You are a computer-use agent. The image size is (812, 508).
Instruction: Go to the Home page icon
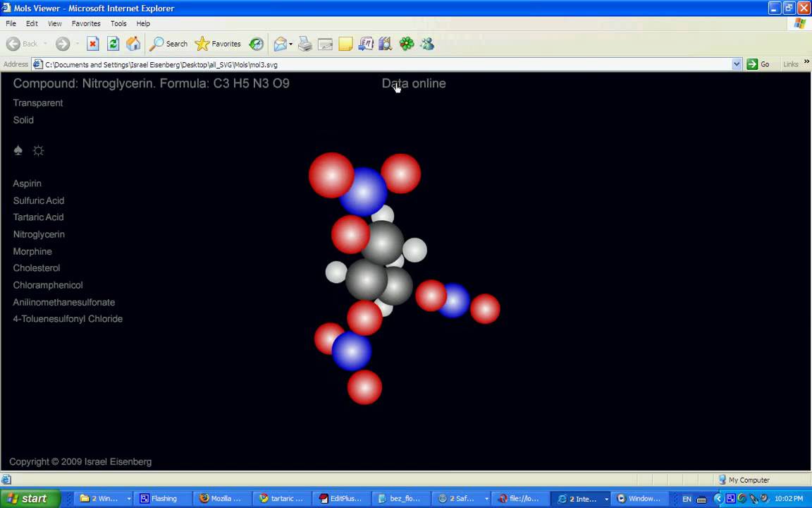coord(133,44)
